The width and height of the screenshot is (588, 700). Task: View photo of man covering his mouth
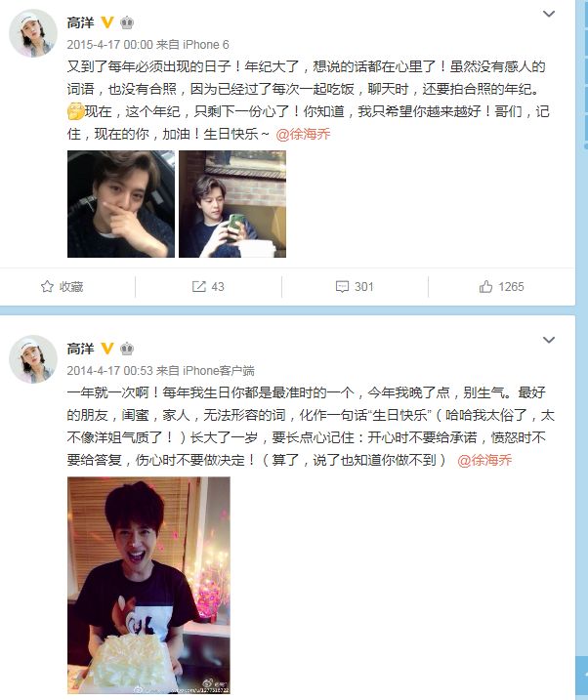[121, 204]
